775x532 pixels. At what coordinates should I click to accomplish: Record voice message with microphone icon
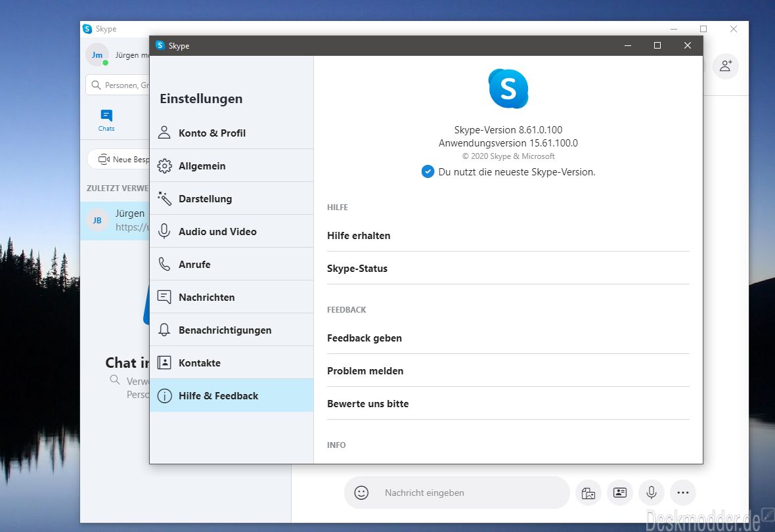pos(652,493)
